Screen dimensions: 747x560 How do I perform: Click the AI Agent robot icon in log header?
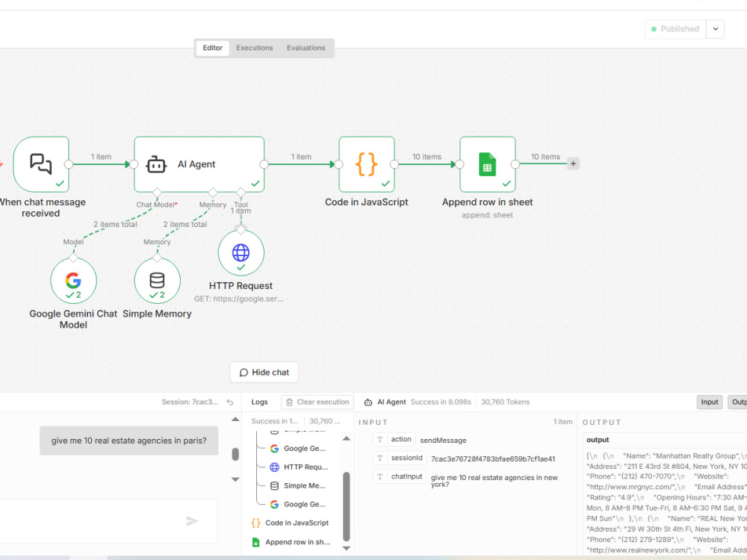point(368,402)
